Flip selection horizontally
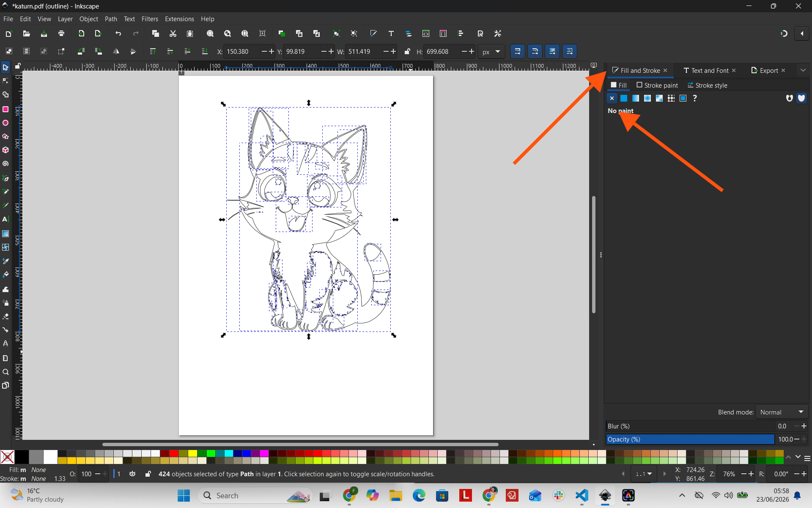The image size is (812, 508). (116, 51)
